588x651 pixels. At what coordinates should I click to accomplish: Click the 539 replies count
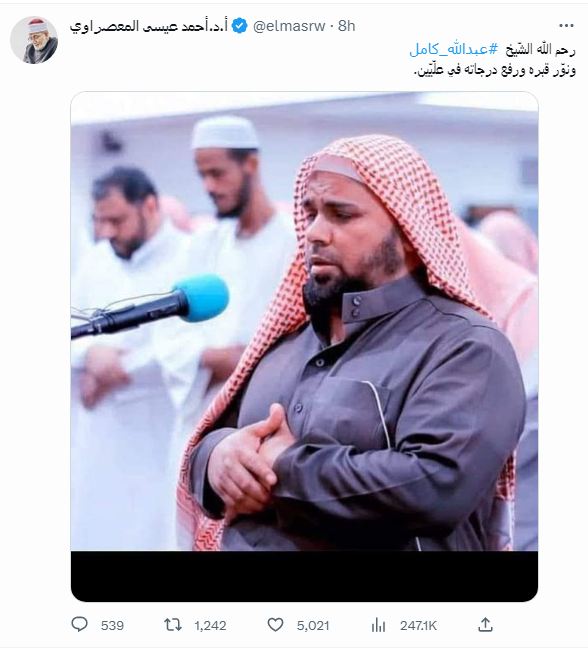point(112,625)
